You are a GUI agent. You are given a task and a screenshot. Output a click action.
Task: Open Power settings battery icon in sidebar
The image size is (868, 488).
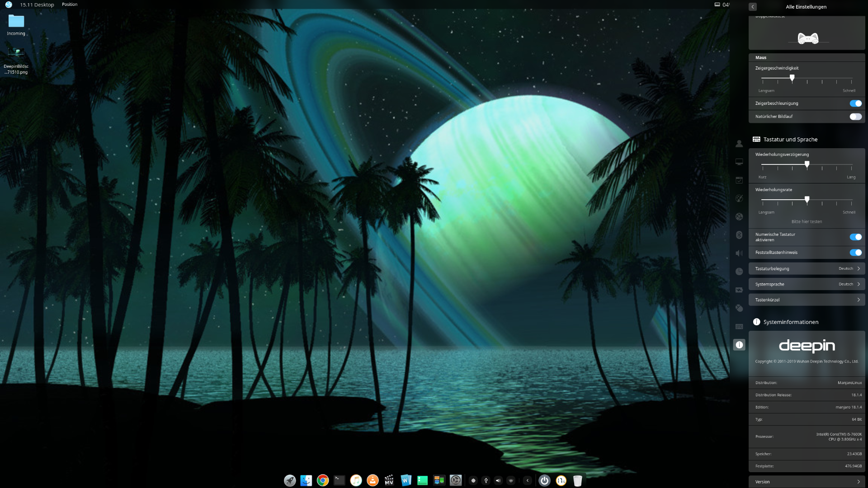pyautogui.click(x=739, y=290)
